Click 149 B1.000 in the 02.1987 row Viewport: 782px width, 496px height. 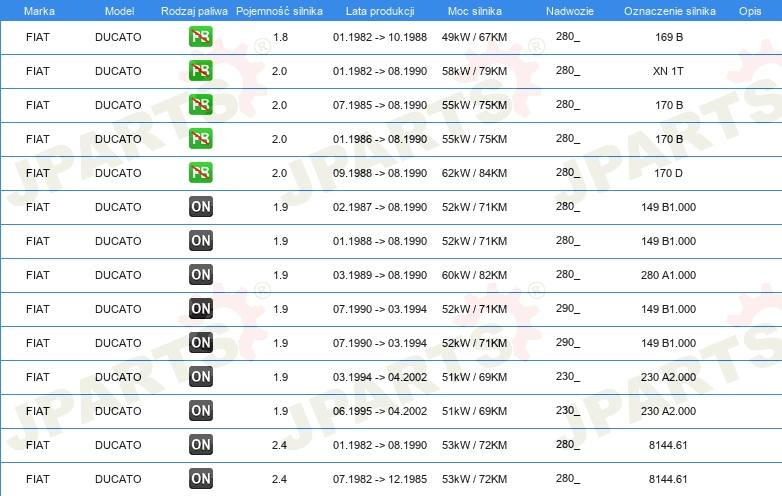click(668, 207)
